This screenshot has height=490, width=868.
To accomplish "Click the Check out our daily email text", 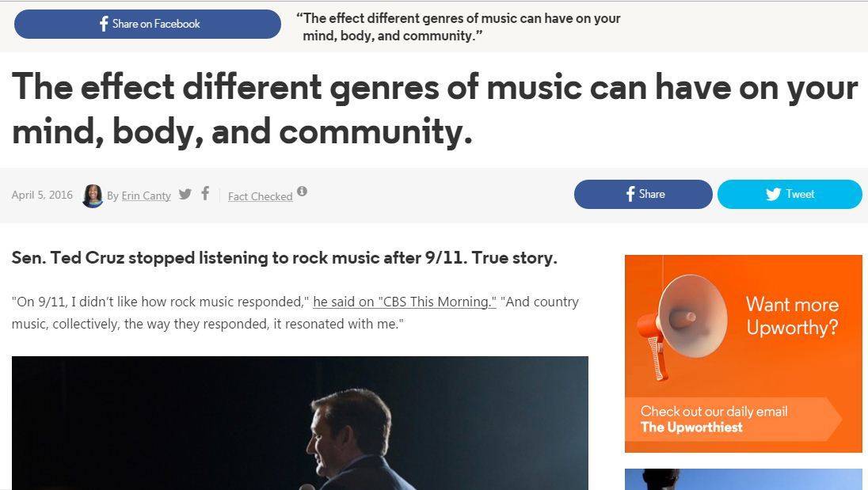I will (x=712, y=411).
